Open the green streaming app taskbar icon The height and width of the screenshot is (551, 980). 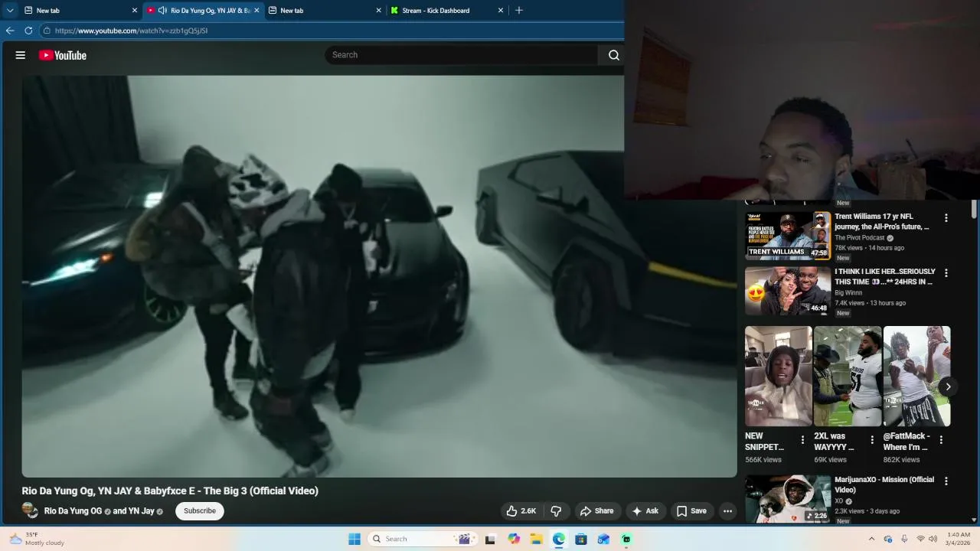(626, 539)
